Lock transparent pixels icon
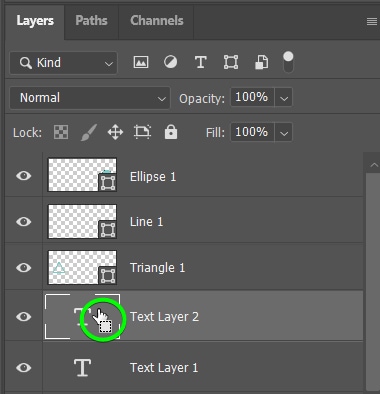 [61, 132]
